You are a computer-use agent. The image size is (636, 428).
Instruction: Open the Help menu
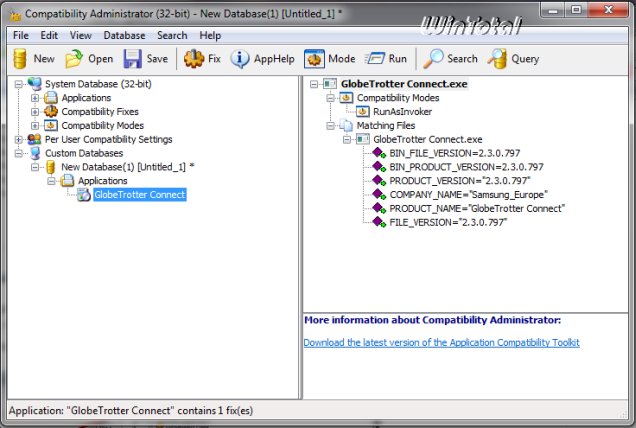click(210, 35)
